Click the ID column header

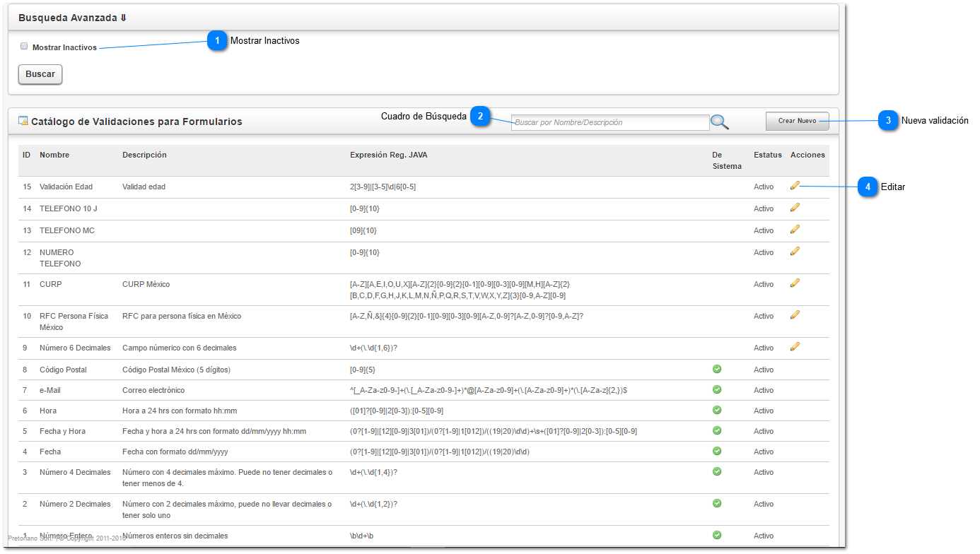point(27,155)
